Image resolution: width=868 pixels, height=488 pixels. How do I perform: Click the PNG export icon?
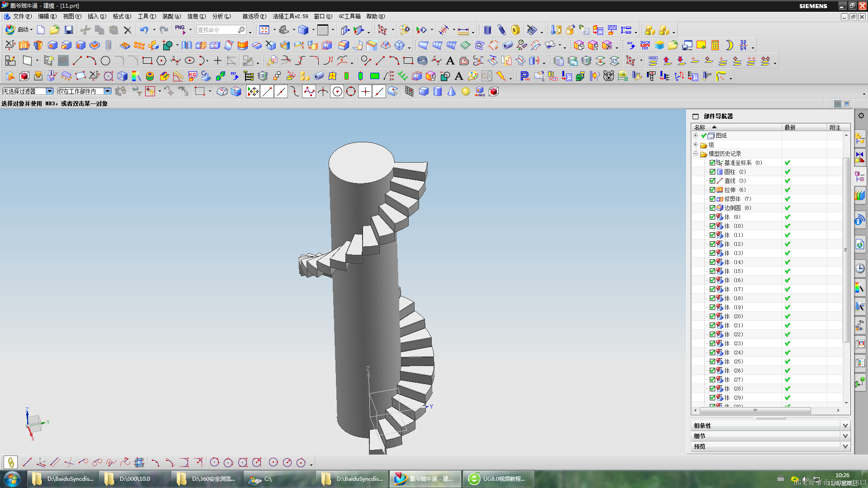coord(180,30)
